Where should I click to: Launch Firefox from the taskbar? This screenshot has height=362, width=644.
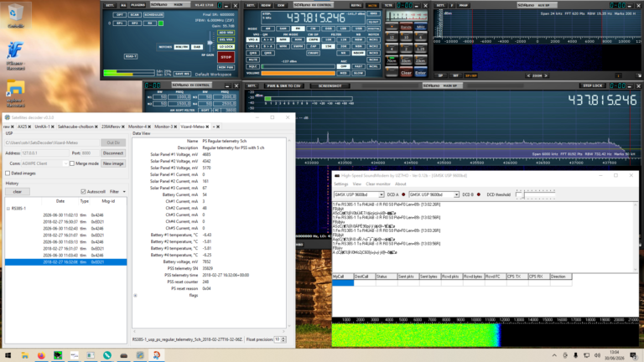tap(41, 355)
